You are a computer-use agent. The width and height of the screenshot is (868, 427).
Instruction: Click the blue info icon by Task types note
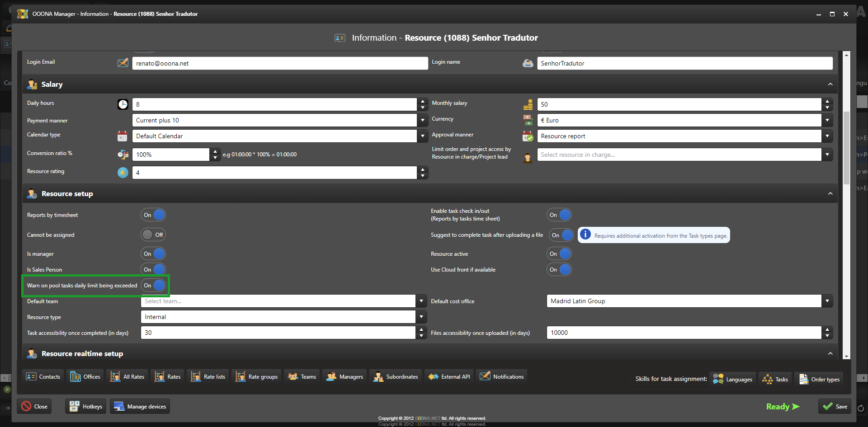(x=585, y=235)
